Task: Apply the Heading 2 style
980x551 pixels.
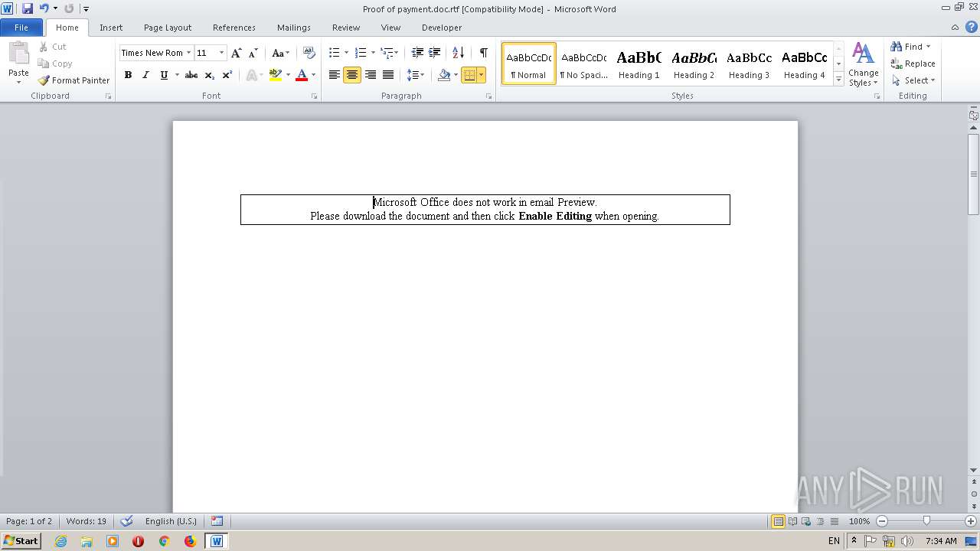Action: pos(694,64)
